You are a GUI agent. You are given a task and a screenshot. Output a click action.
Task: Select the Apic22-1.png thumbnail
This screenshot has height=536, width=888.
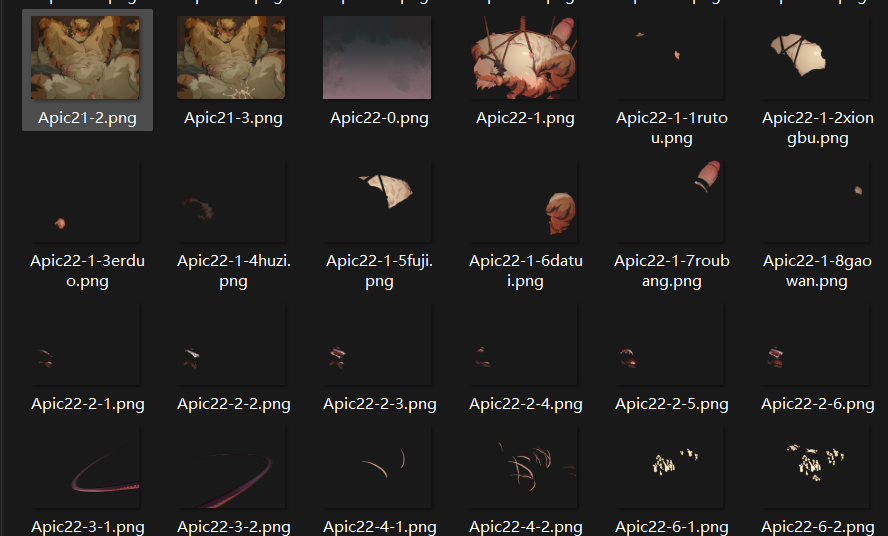(x=523, y=58)
